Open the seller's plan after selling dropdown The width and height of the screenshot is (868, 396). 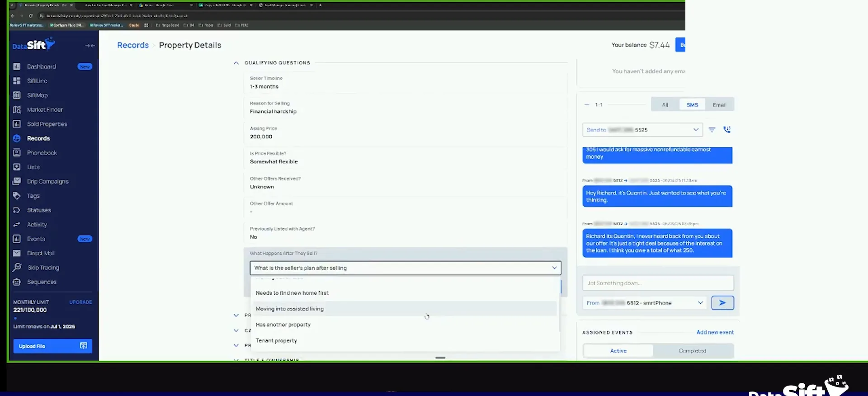pos(406,268)
